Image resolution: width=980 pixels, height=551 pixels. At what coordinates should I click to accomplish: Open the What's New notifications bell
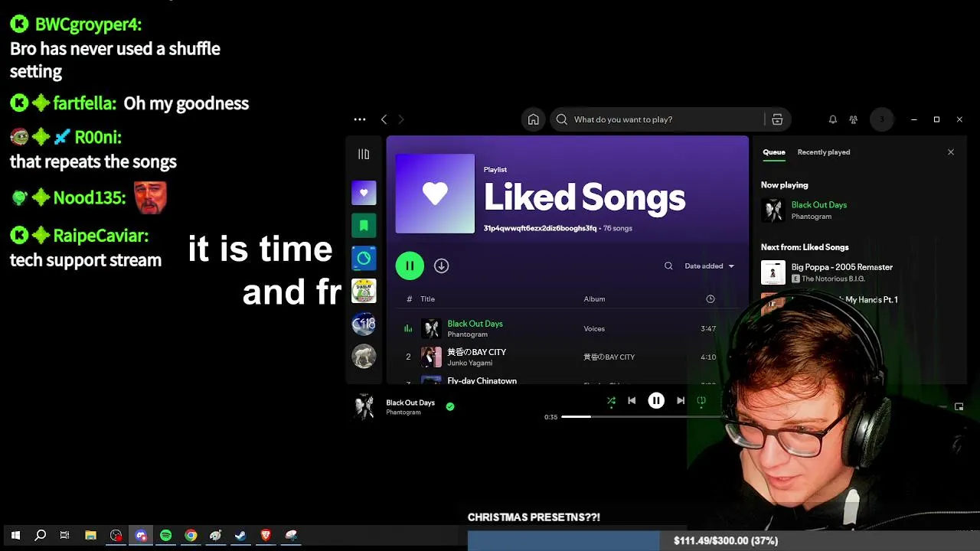click(x=832, y=119)
